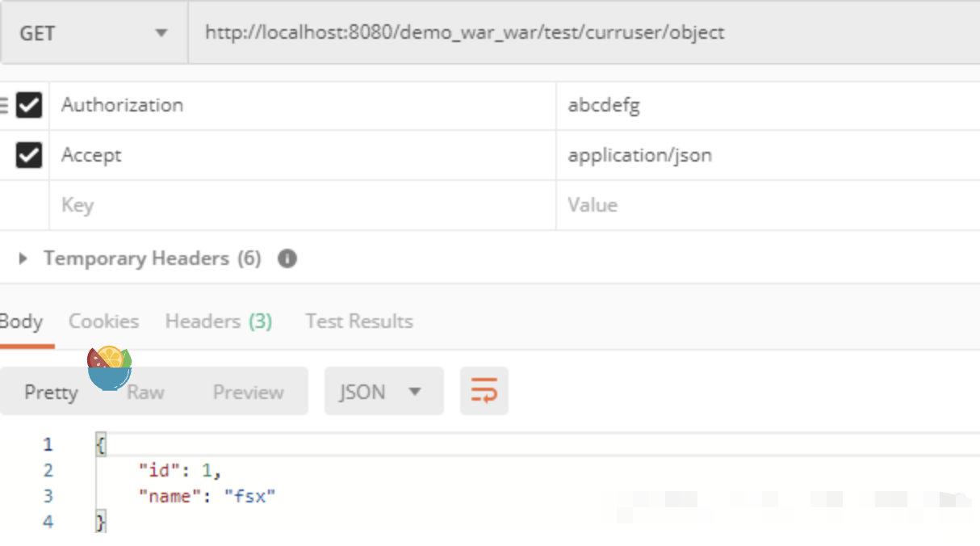Click the empty Value input field
Viewport: 980px width, 546px height.
(769, 205)
